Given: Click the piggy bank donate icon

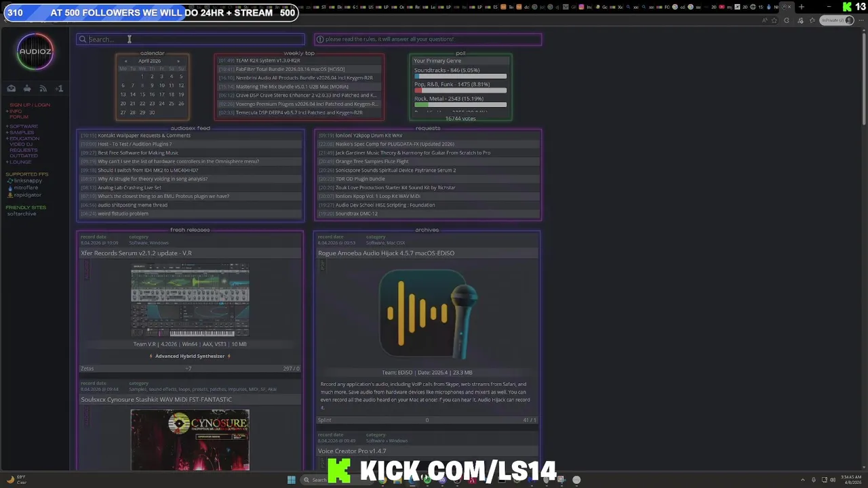Looking at the screenshot, I should tap(27, 88).
